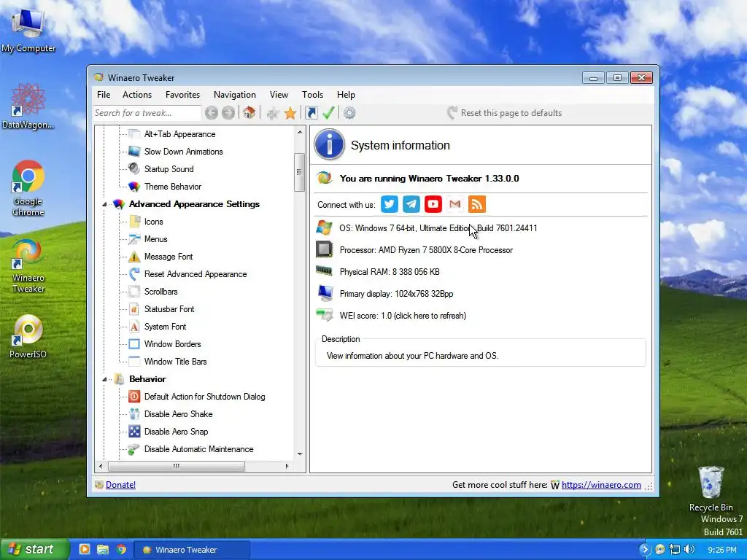
Task: Click Winaero Tweaker taskbar button
Action: [192, 550]
